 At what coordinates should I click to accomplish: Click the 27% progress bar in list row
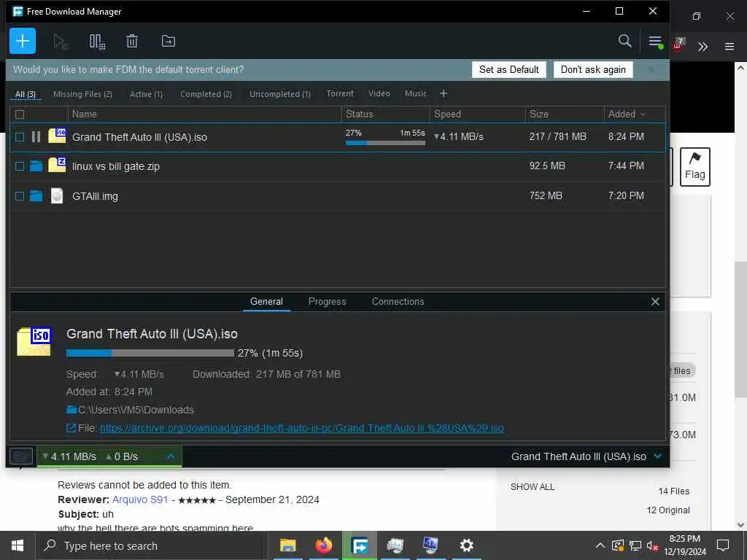(385, 142)
